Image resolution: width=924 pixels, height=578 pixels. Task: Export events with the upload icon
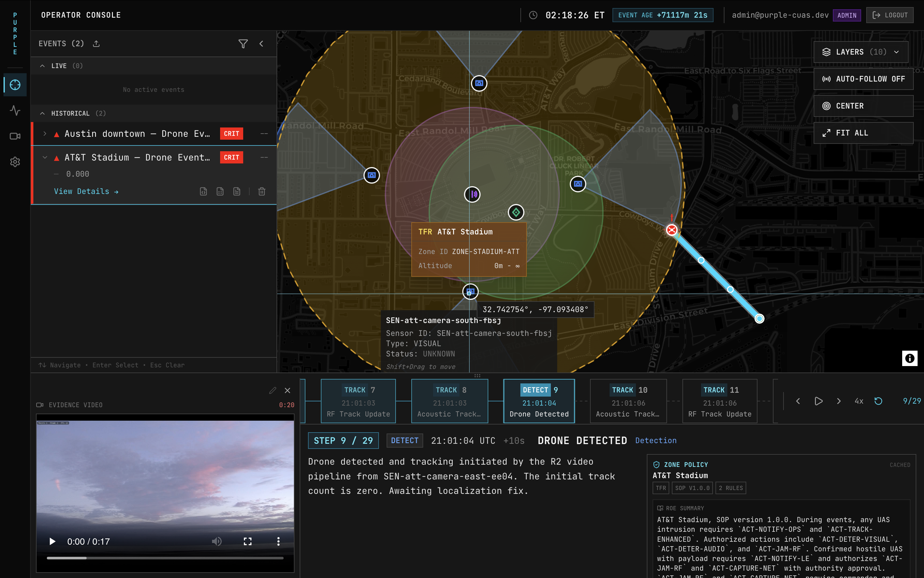(x=96, y=44)
